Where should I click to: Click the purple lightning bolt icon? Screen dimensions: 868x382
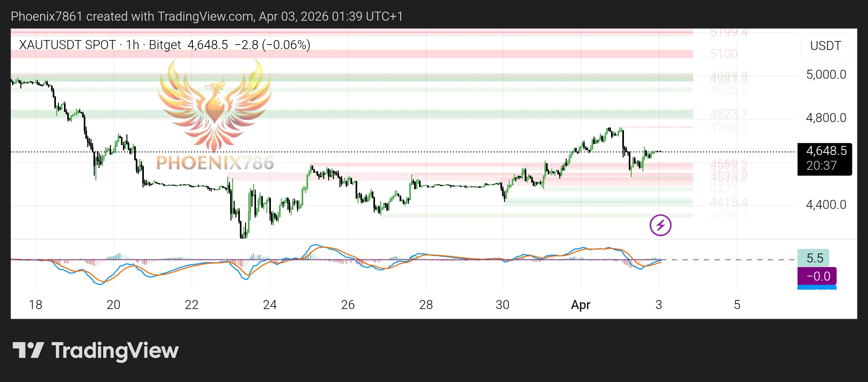pyautogui.click(x=660, y=225)
